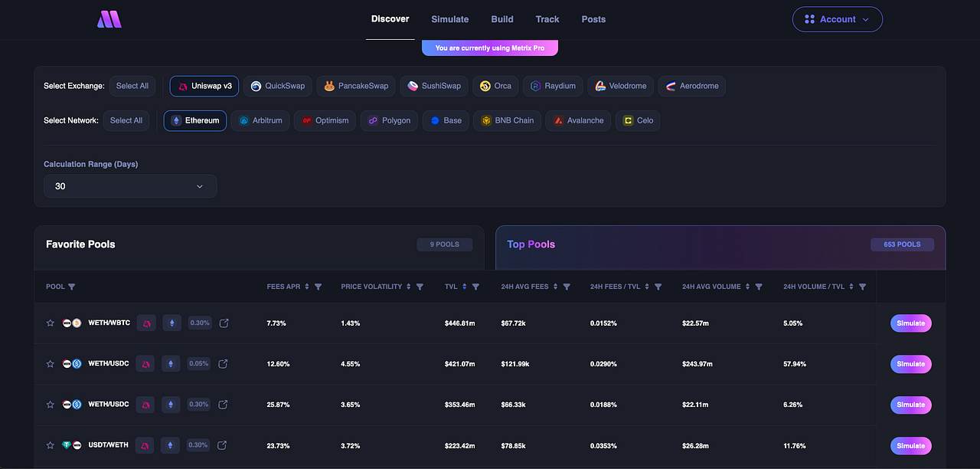Viewport: 980px width, 469px height.
Task: Click Select All for networks
Action: pyautogui.click(x=126, y=120)
